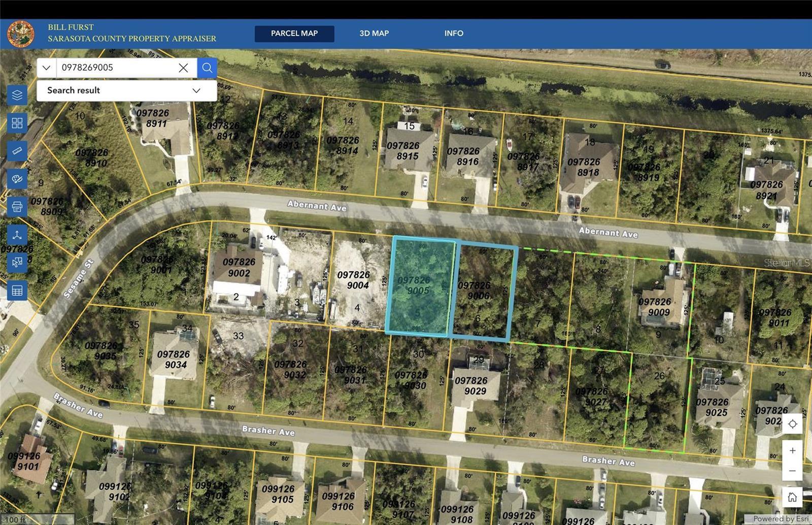Click the search input showing 0978269005
Screen dimensions: 812x525
pyautogui.click(x=117, y=68)
